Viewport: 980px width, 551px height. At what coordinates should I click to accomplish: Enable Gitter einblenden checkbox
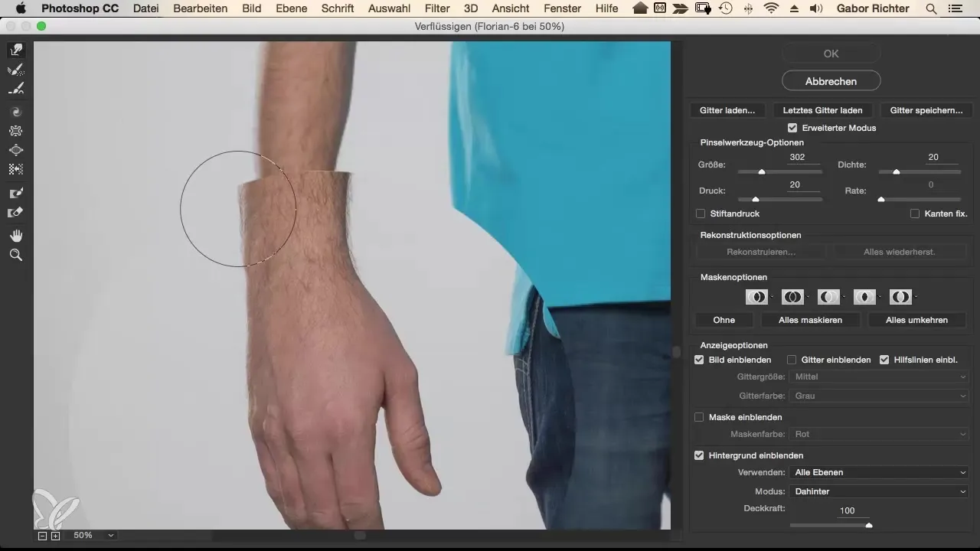pos(792,360)
